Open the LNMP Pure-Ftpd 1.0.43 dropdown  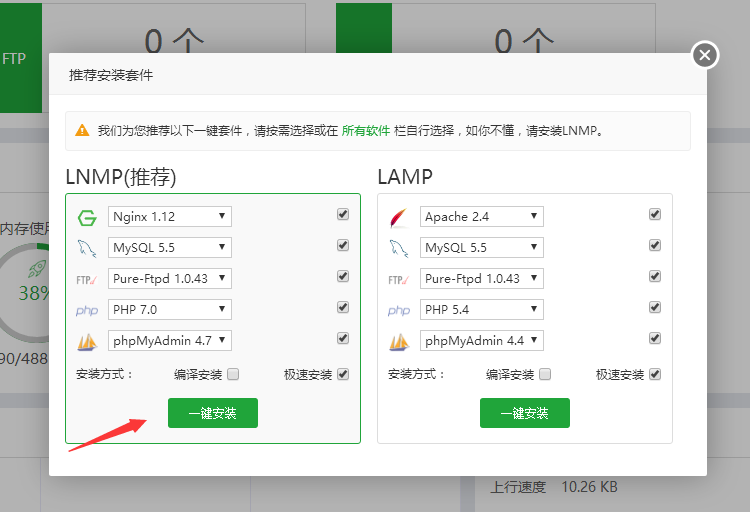coord(170,278)
